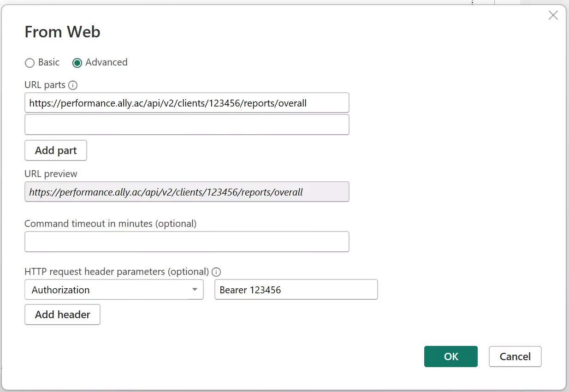Viewport: 569px width, 392px height.
Task: Edit the Bearer 123456 header value field
Action: (296, 290)
